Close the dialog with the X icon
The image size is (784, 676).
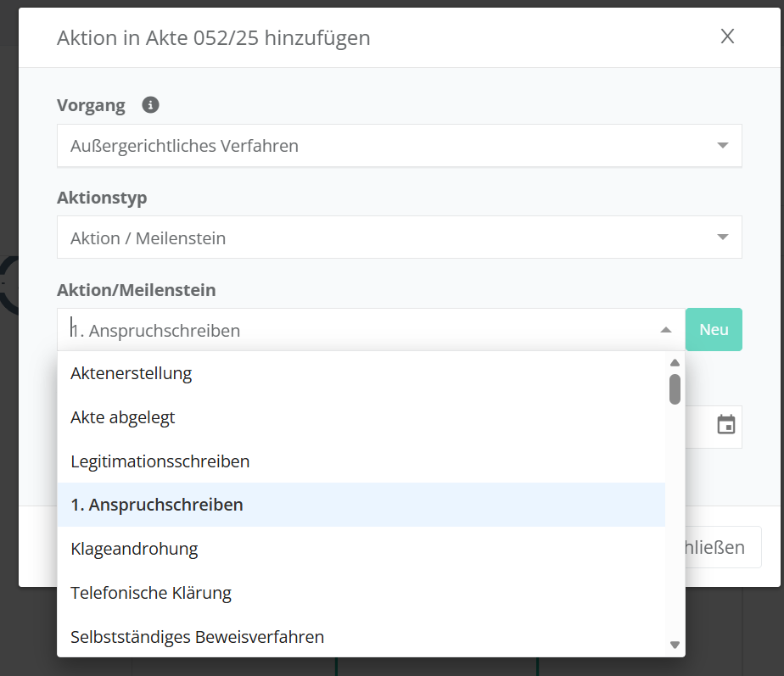click(727, 36)
